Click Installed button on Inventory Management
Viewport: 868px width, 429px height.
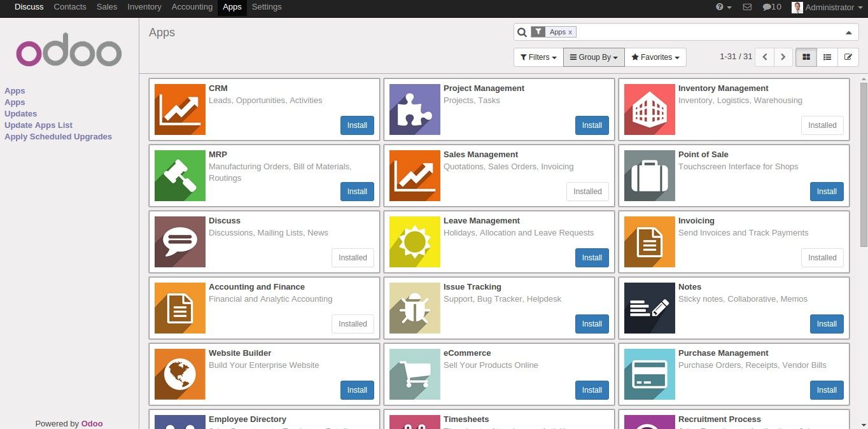pos(822,125)
